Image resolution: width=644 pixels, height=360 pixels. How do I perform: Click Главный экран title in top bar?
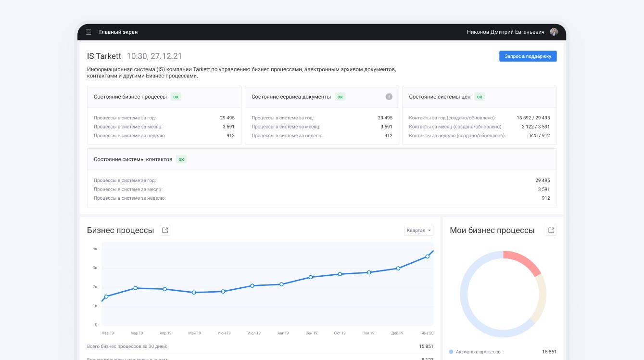(x=118, y=32)
